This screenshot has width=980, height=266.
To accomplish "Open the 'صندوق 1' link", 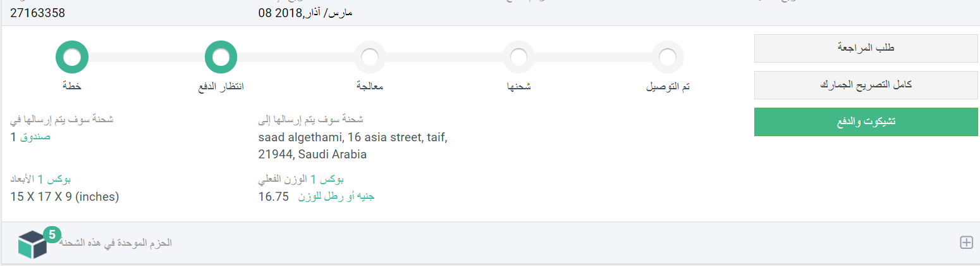I will coord(30,137).
